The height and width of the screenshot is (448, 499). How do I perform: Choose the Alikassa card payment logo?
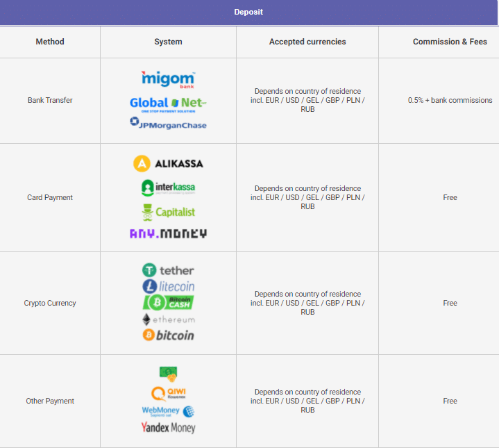pyautogui.click(x=168, y=164)
